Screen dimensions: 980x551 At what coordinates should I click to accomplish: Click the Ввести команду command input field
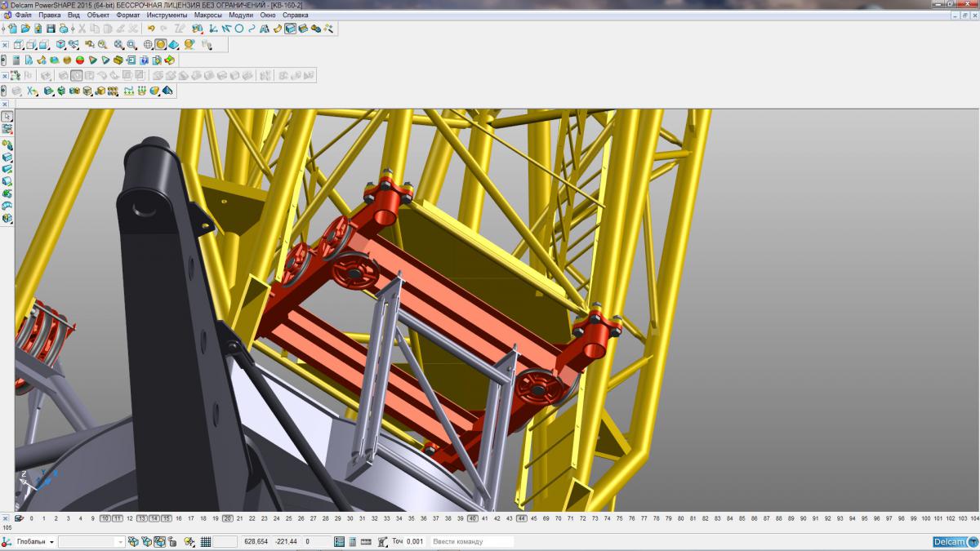point(472,541)
